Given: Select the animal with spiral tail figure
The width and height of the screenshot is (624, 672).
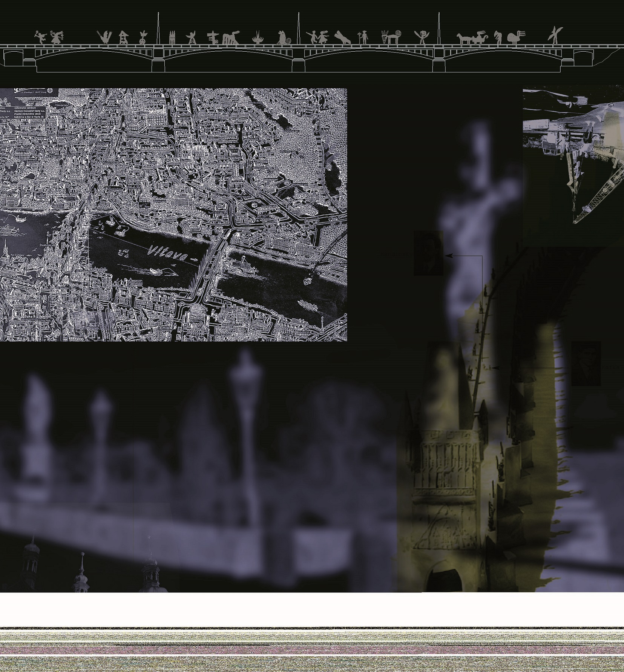Looking at the screenshot, I should tap(392, 37).
